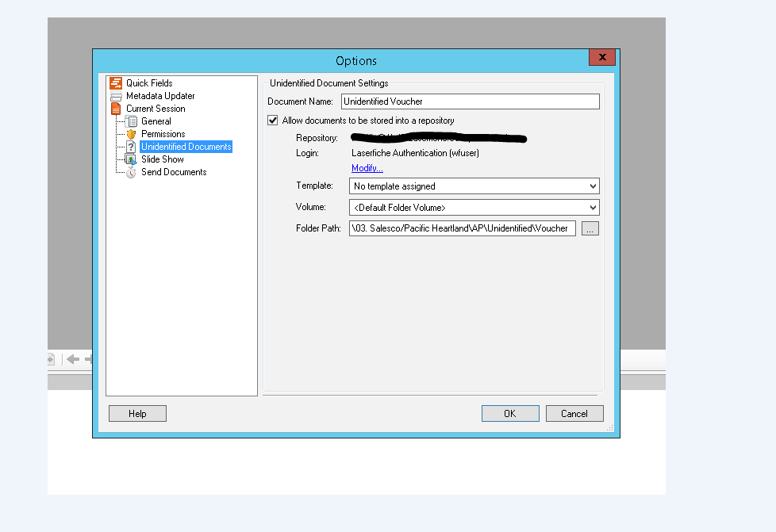This screenshot has width=776, height=532.
Task: Click the Unidentified Documents question-mark icon
Action: click(x=132, y=147)
